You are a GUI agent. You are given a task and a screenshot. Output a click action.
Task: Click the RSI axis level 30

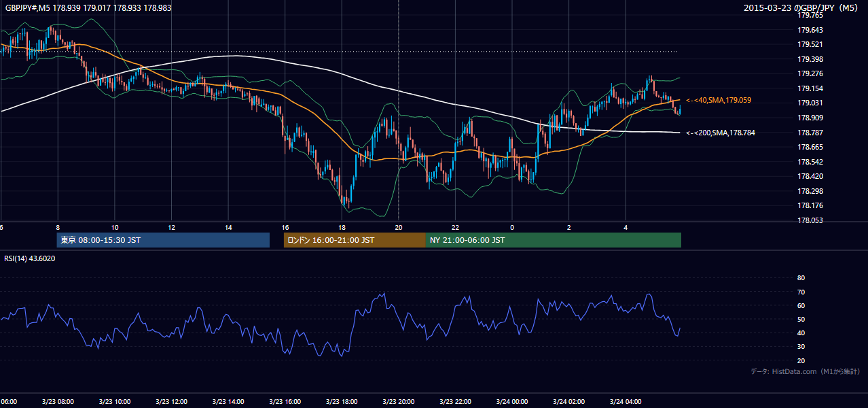click(x=801, y=347)
